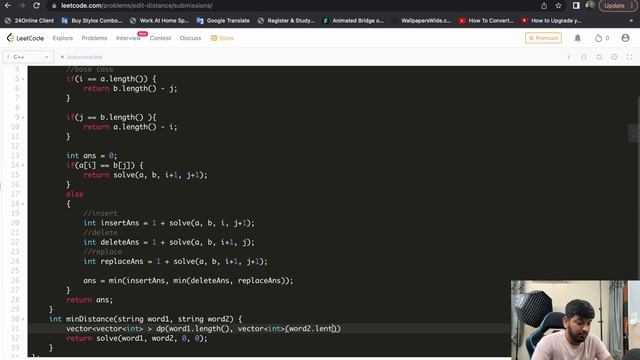Open editor settings icon
640x360 pixels.
[x=614, y=57]
